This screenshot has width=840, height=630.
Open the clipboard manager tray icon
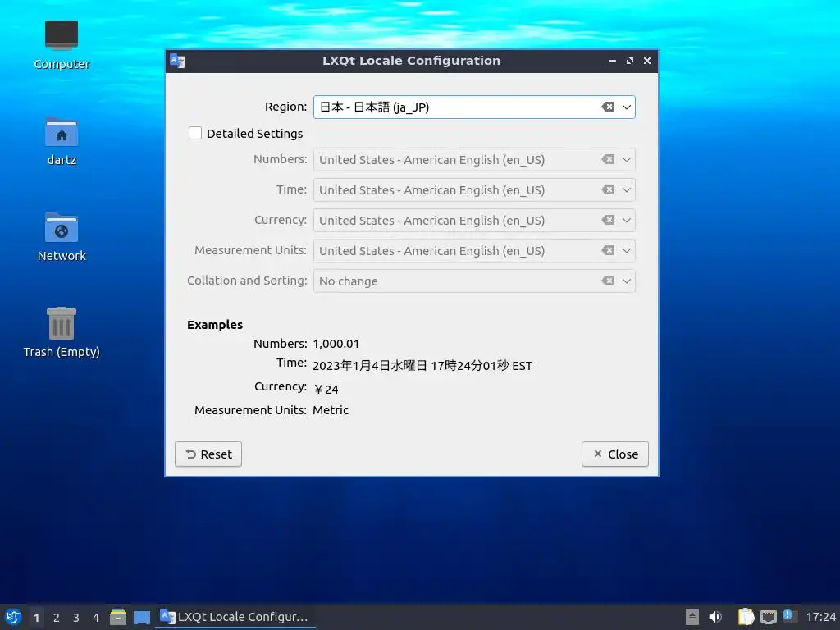tap(746, 617)
